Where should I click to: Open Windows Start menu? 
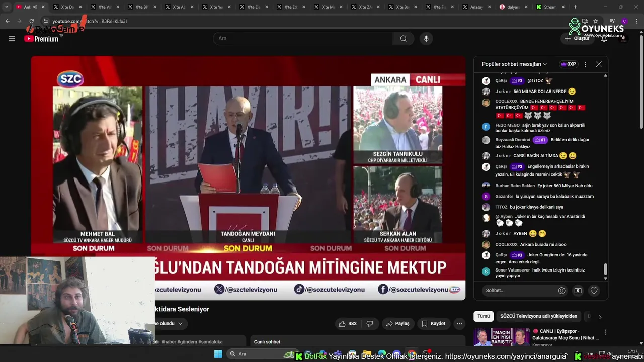click(x=218, y=354)
